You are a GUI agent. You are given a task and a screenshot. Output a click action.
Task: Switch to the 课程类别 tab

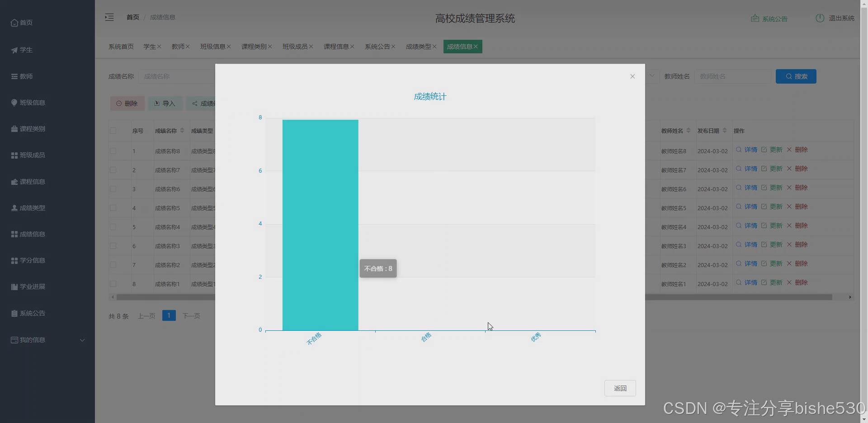point(254,47)
